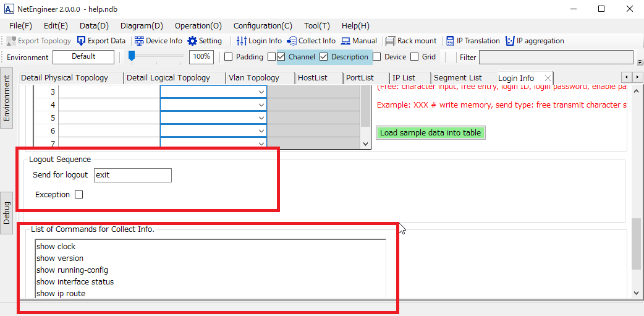
Task: Click the zoom slider handle
Action: coord(132,56)
